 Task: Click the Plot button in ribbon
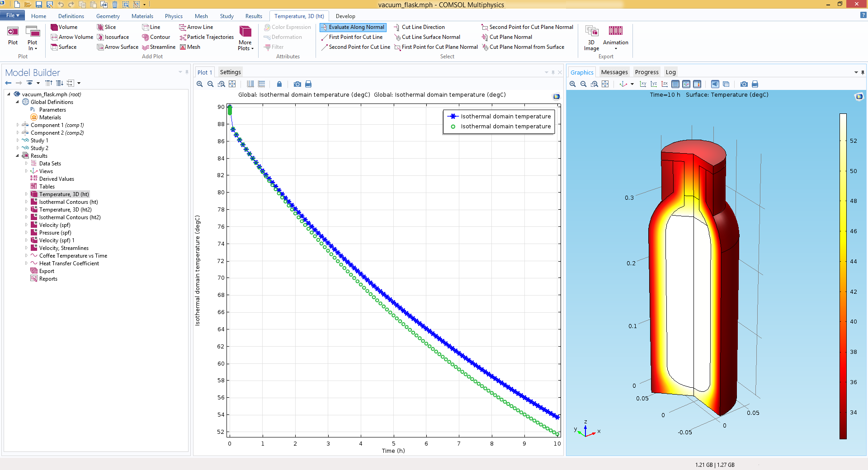tap(13, 36)
